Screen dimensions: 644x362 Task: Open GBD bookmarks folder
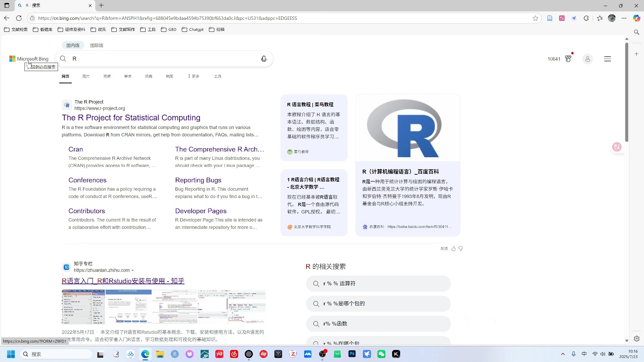tap(169, 29)
